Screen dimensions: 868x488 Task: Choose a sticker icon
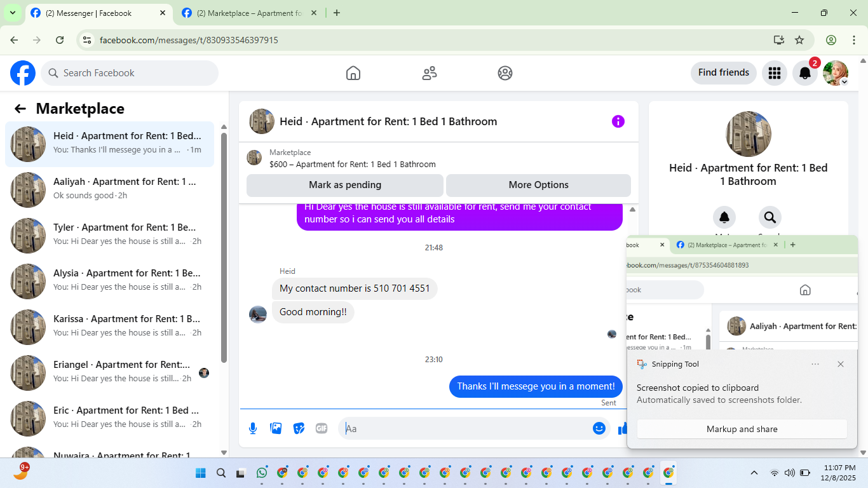pos(299,428)
